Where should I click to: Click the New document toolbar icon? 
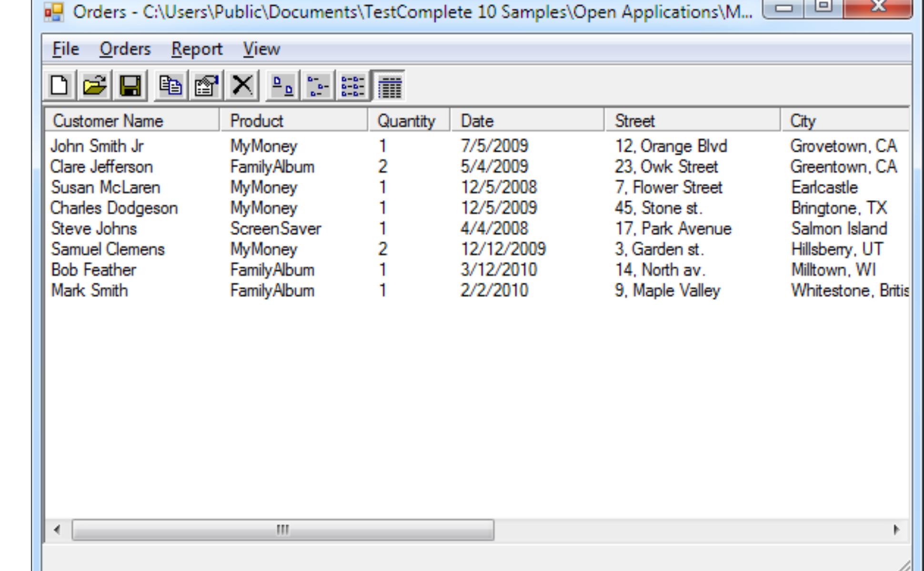[59, 86]
